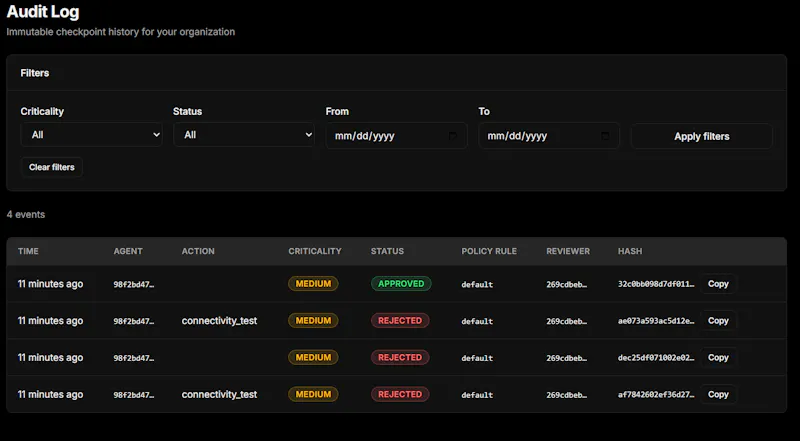This screenshot has width=800, height=441.
Task: Click MEDIUM badge in ae073a593ac5d12e row
Action: [313, 321]
